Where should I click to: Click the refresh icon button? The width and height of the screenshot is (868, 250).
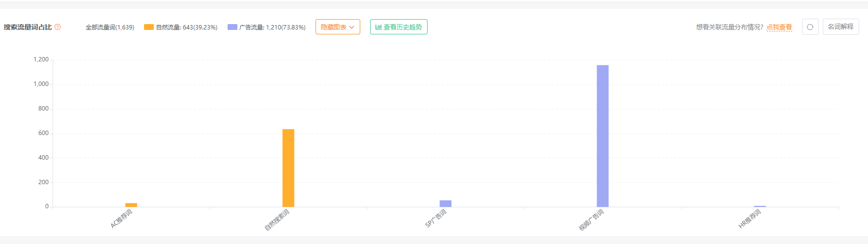[x=810, y=27]
